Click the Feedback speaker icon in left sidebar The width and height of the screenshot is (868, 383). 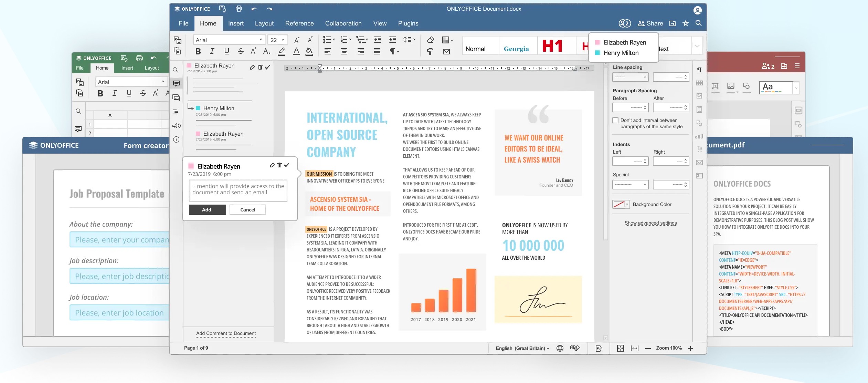point(176,126)
